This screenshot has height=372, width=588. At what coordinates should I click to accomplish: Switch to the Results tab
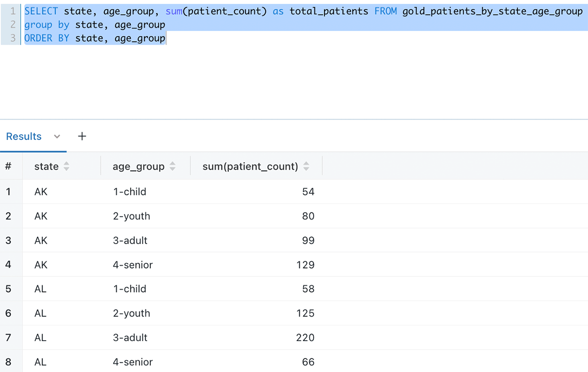pos(24,137)
